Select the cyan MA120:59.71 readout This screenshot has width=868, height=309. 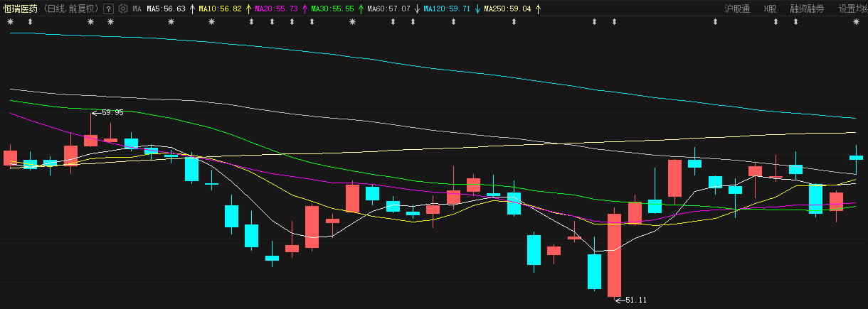[x=447, y=9]
